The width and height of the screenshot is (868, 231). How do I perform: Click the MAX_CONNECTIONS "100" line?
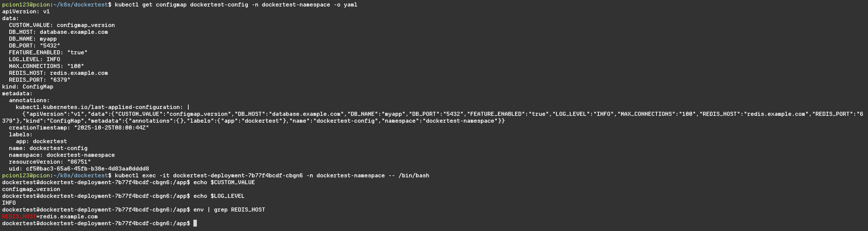coord(46,66)
